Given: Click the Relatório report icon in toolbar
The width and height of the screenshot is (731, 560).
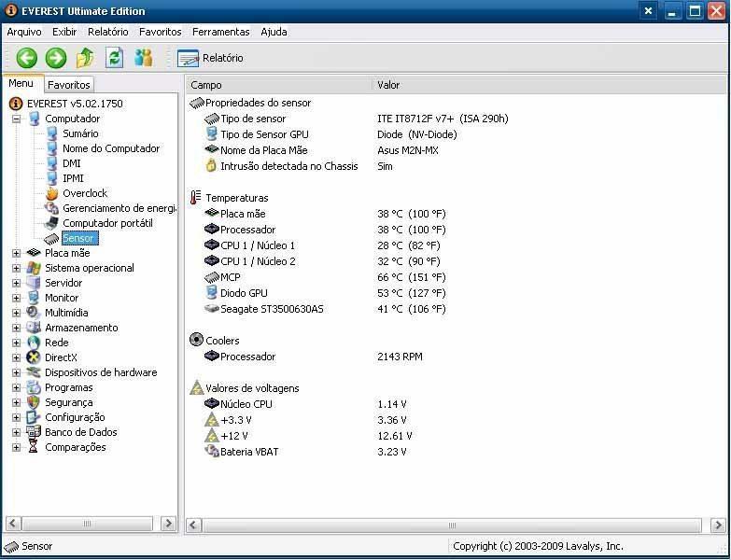Looking at the screenshot, I should pyautogui.click(x=189, y=58).
